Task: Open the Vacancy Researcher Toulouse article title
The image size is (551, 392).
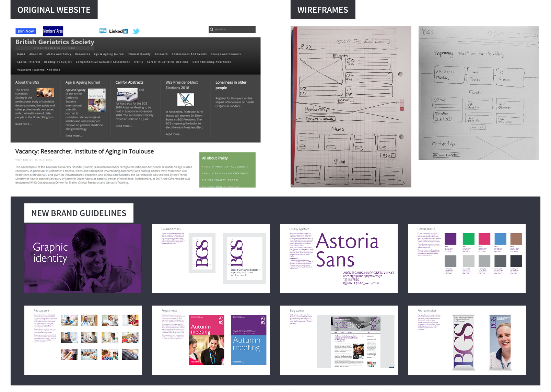Action: click(84, 151)
